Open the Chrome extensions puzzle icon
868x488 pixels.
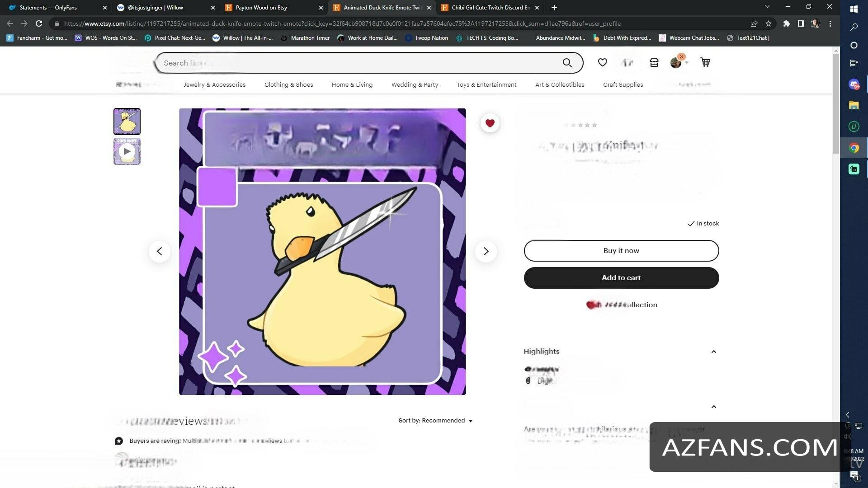pyautogui.click(x=787, y=23)
